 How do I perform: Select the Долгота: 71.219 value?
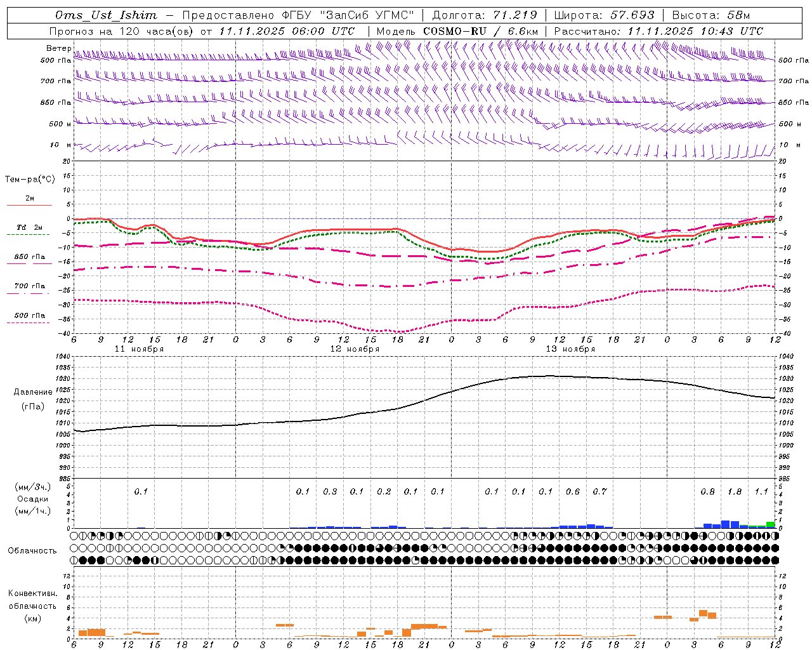tap(485, 15)
